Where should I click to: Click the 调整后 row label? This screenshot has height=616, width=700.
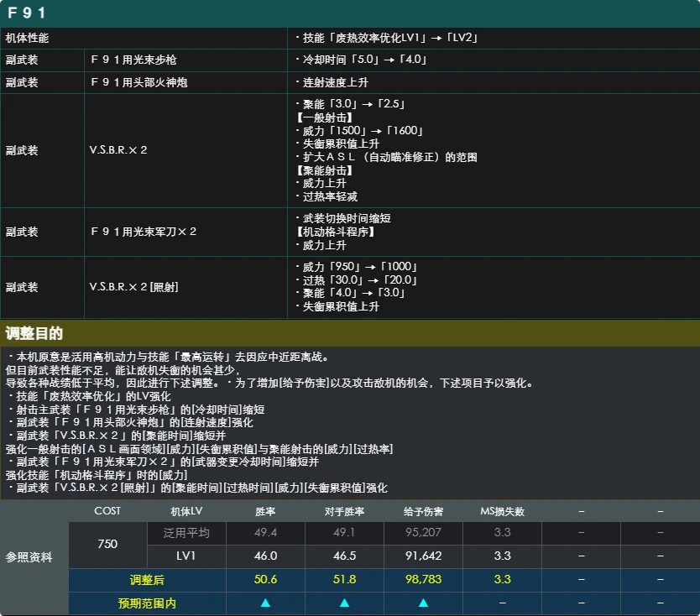[x=147, y=580]
